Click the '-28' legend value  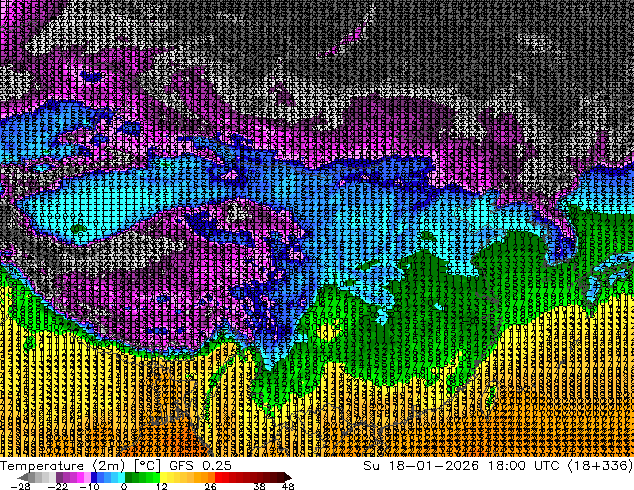tap(21, 486)
